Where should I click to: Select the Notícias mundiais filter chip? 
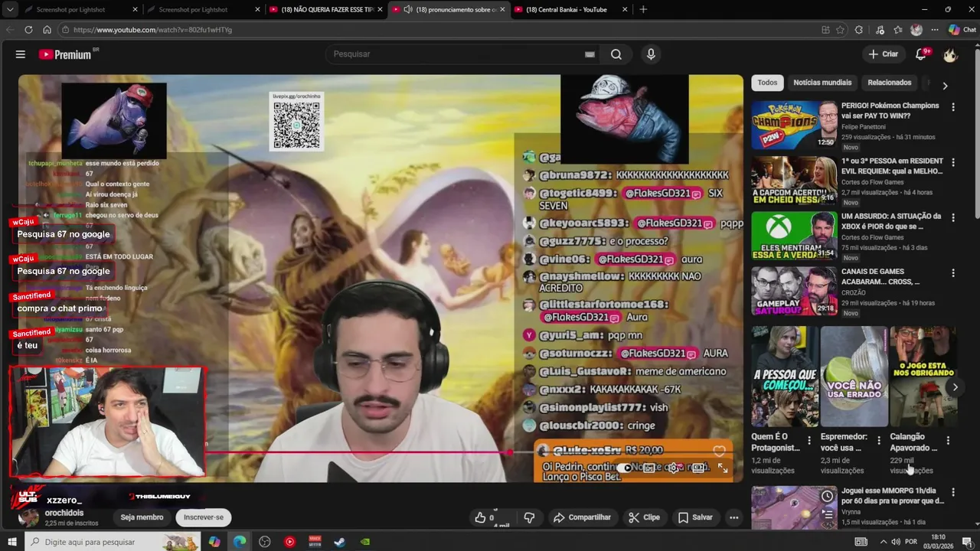(822, 83)
